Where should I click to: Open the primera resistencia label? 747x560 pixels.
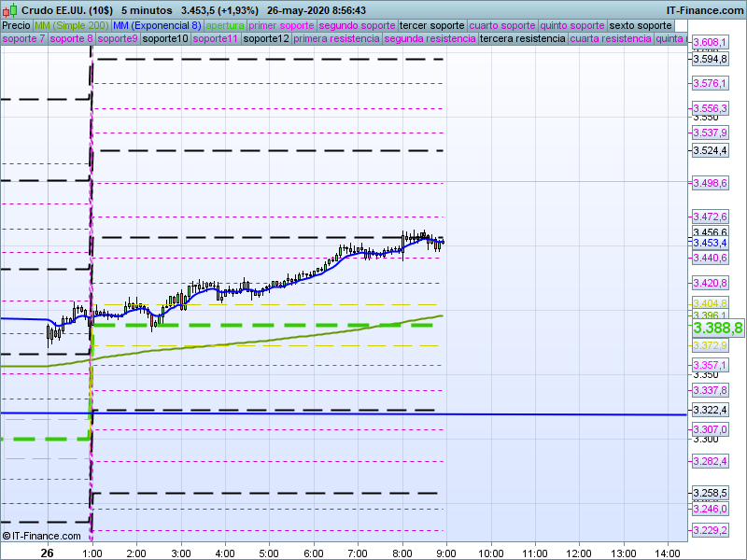336,39
